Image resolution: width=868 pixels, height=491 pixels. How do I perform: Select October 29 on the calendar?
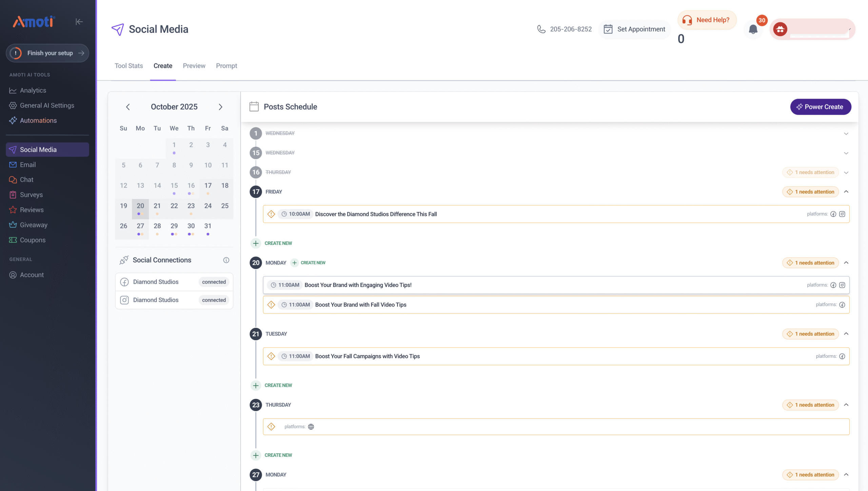point(174,226)
